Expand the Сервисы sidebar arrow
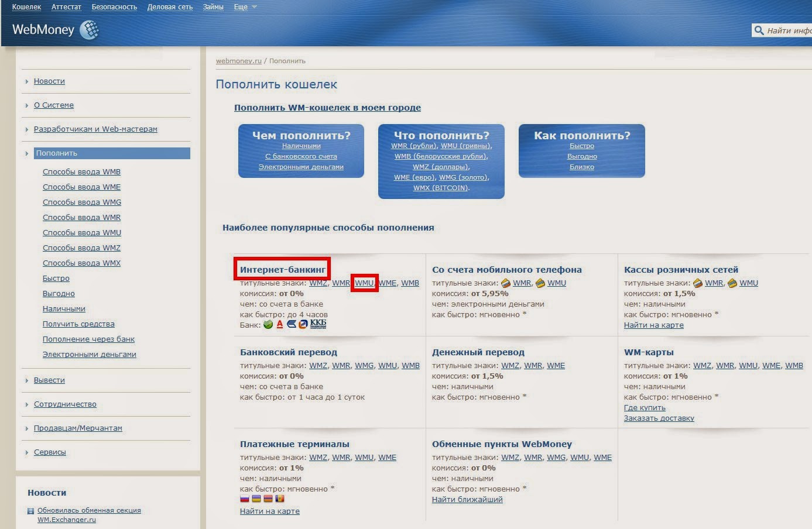Image resolution: width=812 pixels, height=529 pixels. tap(27, 452)
